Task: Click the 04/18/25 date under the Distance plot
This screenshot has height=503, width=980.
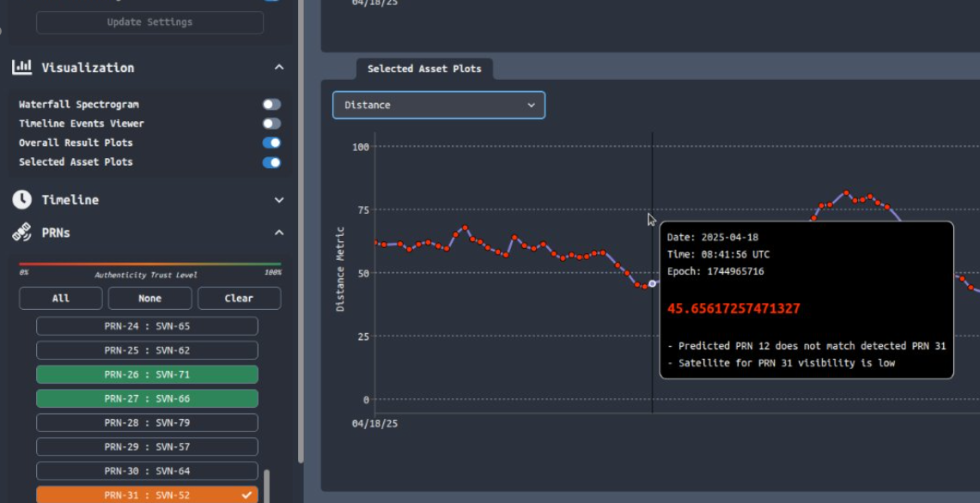Action: pyautogui.click(x=374, y=424)
